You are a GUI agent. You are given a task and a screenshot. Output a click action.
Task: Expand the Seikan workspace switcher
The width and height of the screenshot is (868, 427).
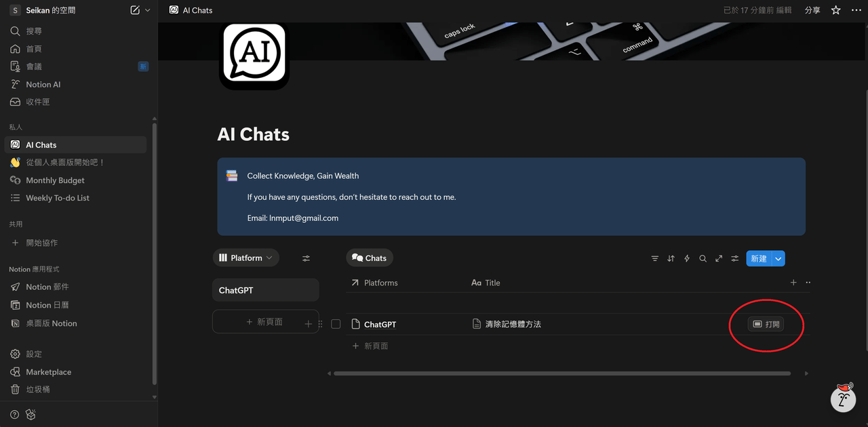[x=80, y=10]
